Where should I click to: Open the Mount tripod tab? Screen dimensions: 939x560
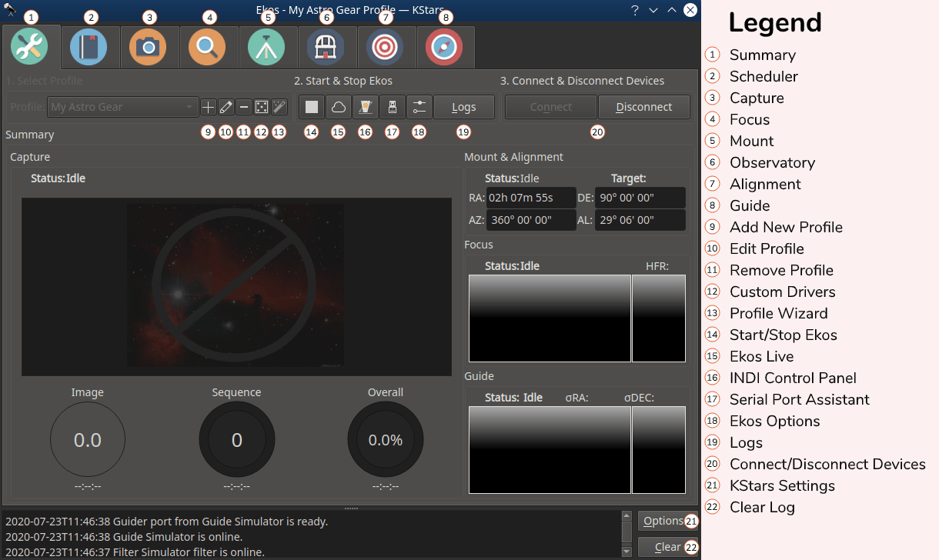267,48
